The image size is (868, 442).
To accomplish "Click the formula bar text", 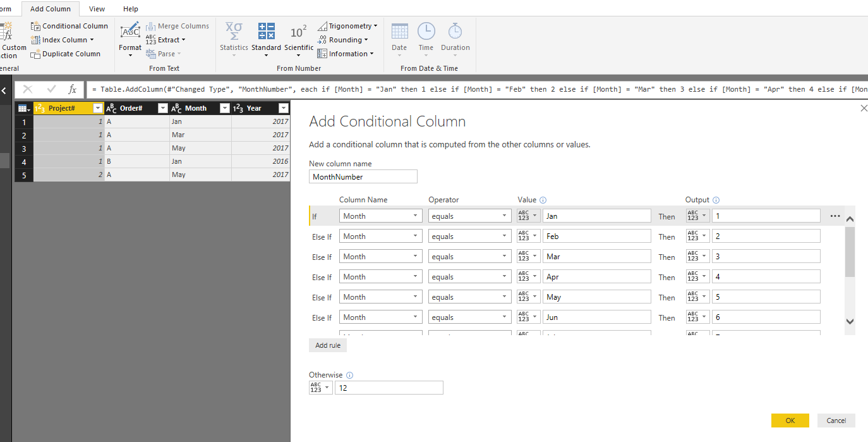I will coord(477,89).
